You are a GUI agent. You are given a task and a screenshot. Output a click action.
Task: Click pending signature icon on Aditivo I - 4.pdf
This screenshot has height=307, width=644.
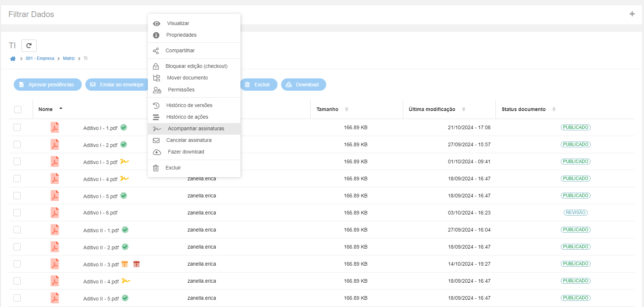125,179
